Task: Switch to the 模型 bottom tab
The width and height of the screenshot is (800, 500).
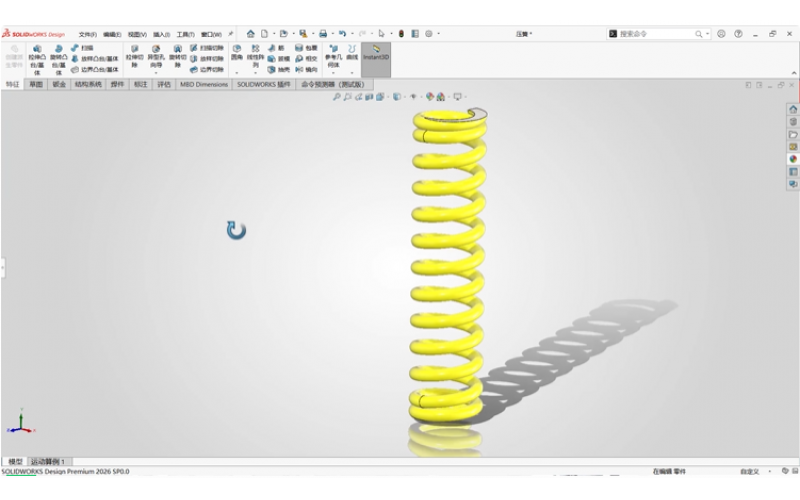Action: pyautogui.click(x=15, y=461)
